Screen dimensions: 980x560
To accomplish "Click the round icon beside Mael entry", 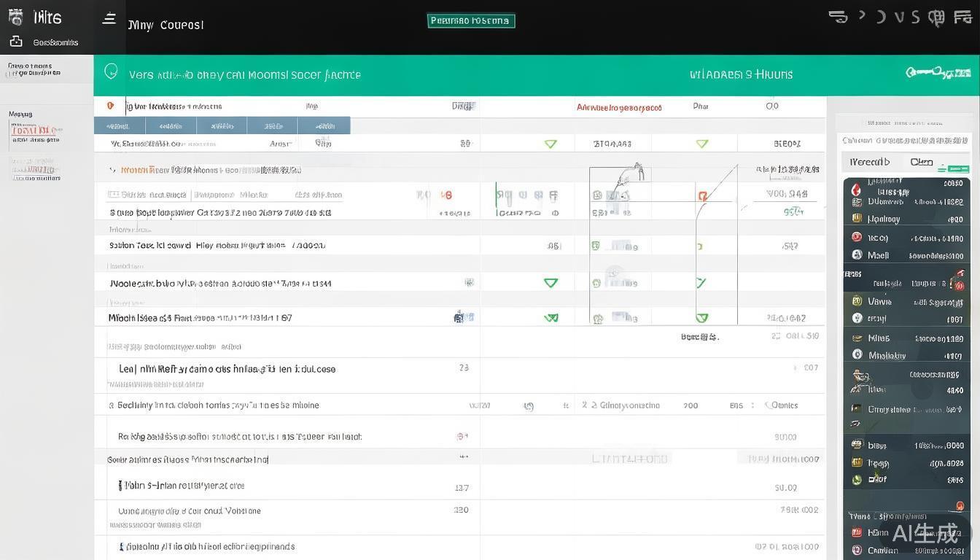I will coord(857,255).
